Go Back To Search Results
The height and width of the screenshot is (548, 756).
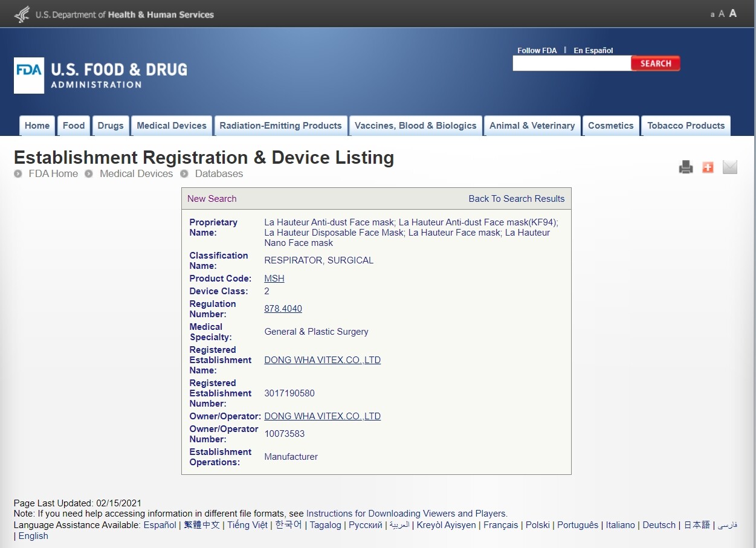pos(517,199)
